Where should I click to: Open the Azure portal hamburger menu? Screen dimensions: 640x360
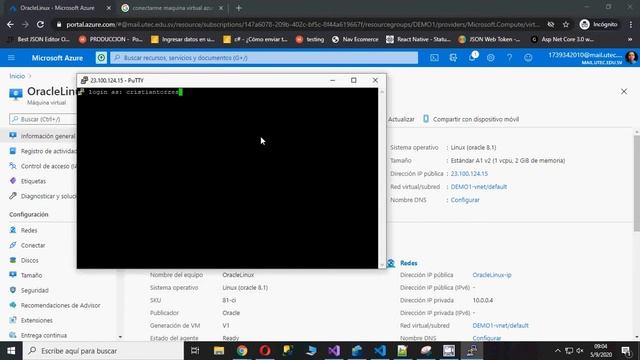coord(11,58)
